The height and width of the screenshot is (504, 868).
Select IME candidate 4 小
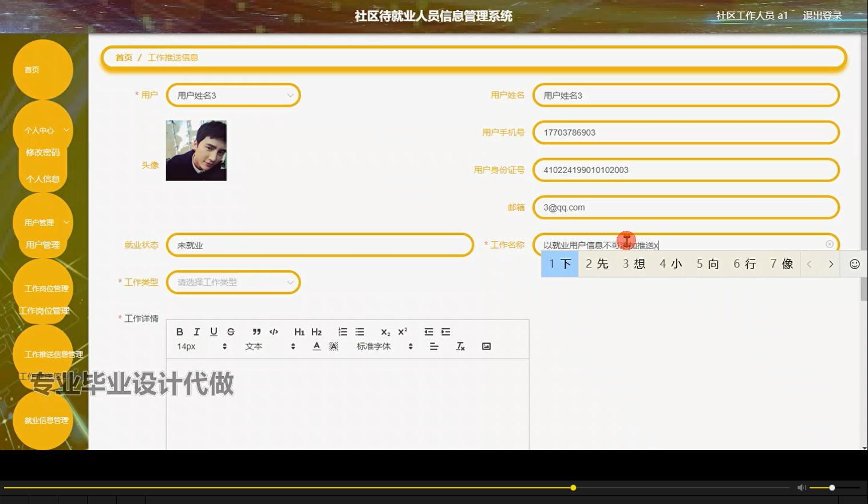coord(670,264)
